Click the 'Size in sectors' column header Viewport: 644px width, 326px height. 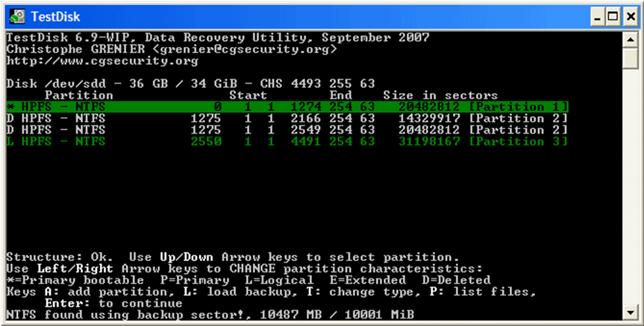tap(440, 95)
